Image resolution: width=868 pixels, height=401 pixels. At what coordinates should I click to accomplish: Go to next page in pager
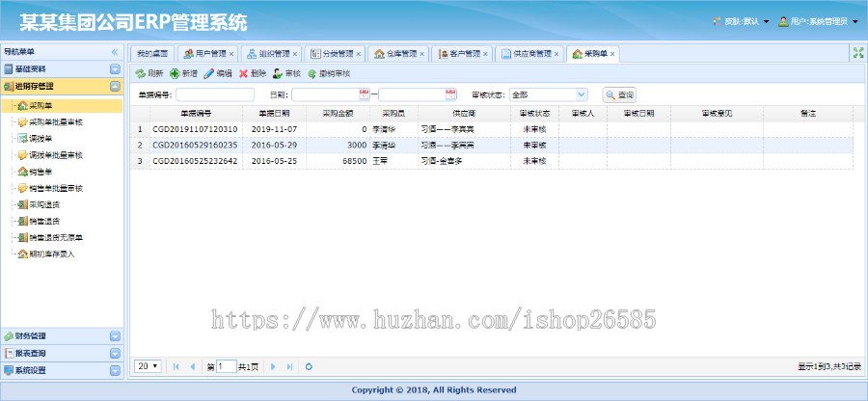[274, 366]
